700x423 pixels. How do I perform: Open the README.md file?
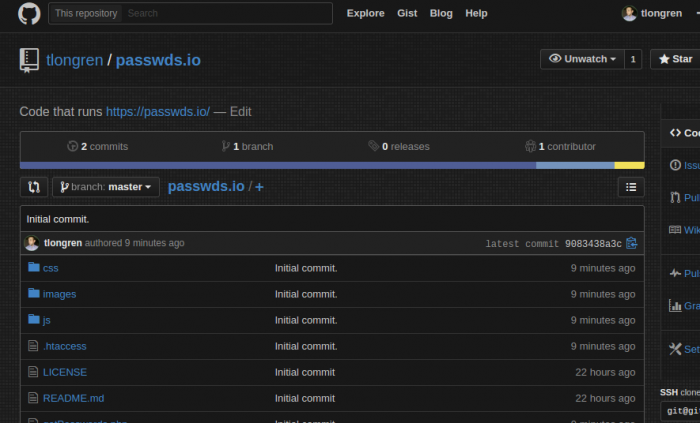(x=73, y=398)
